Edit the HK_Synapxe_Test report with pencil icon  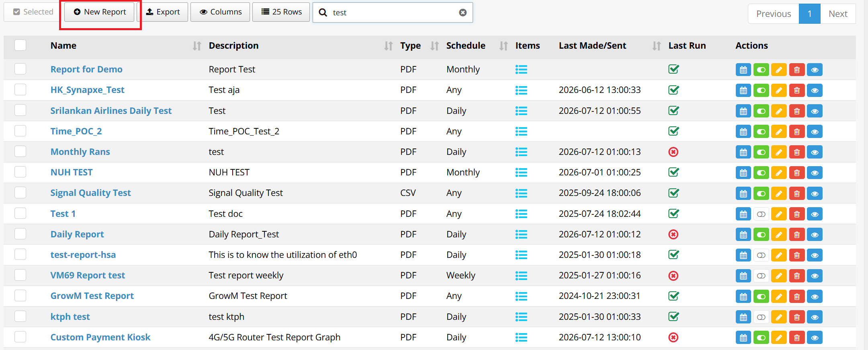779,90
